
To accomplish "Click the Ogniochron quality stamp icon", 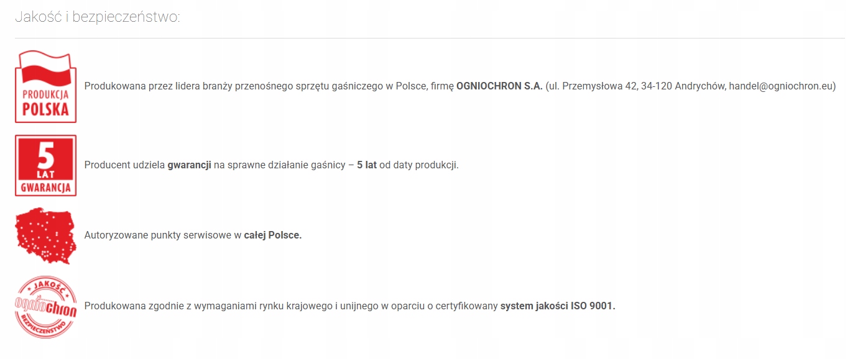I will (x=45, y=307).
